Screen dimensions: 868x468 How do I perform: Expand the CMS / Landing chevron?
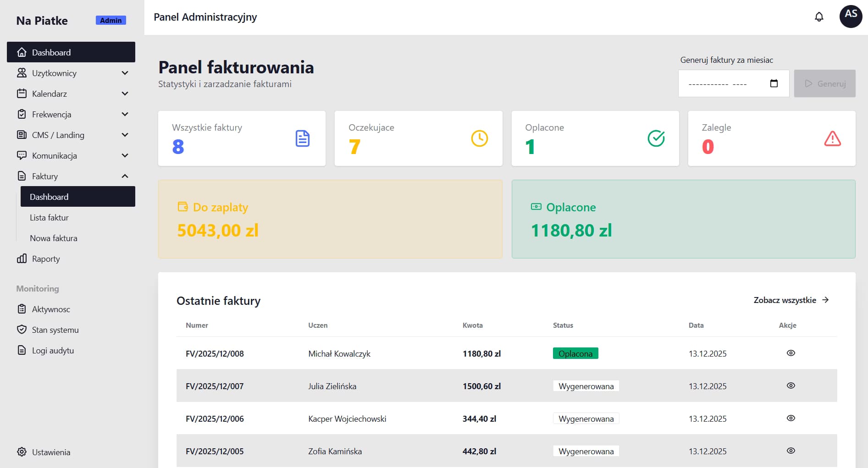click(125, 135)
